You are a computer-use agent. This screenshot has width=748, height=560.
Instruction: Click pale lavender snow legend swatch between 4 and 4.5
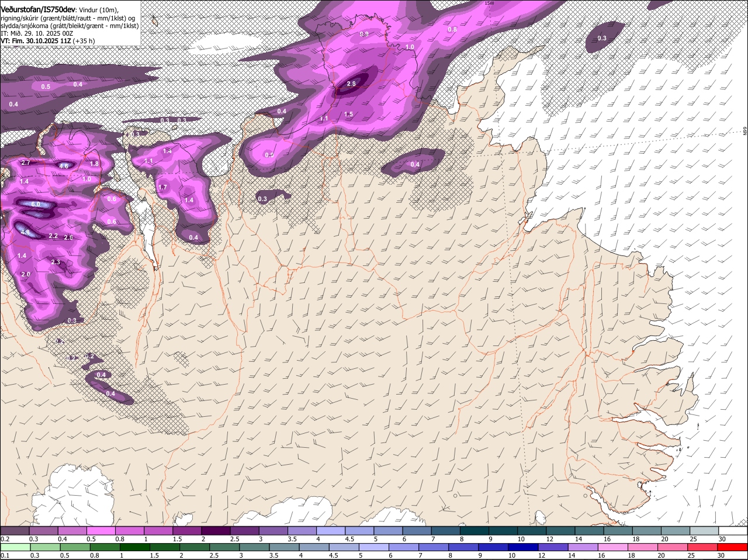pos(331,530)
